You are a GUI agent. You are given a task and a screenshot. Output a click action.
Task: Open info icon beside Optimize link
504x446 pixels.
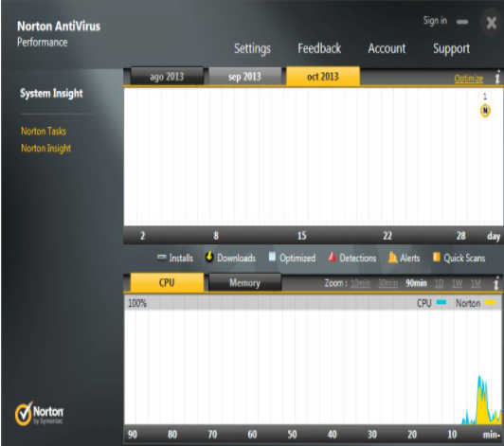[x=497, y=77]
